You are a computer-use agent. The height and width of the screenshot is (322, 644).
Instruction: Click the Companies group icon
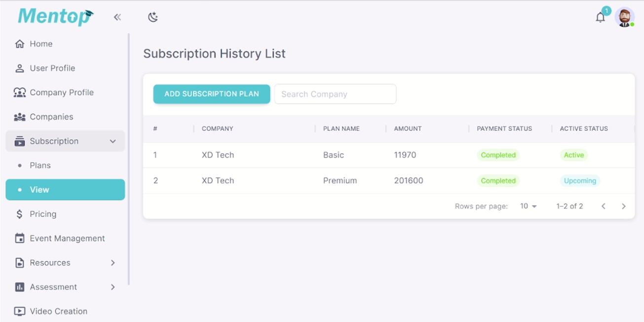coord(20,117)
